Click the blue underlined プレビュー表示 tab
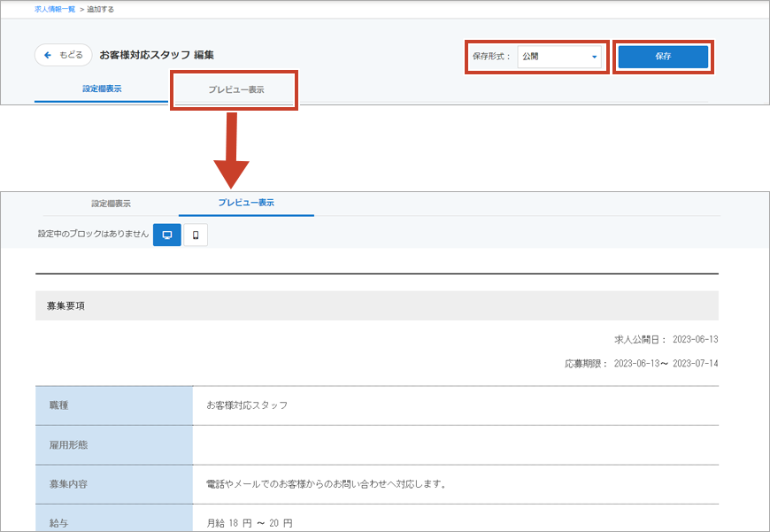The width and height of the screenshot is (770, 532). (246, 203)
